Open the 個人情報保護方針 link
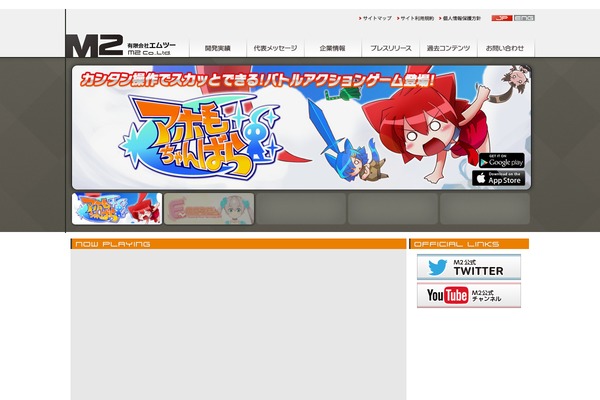The image size is (600, 400). tap(460, 18)
